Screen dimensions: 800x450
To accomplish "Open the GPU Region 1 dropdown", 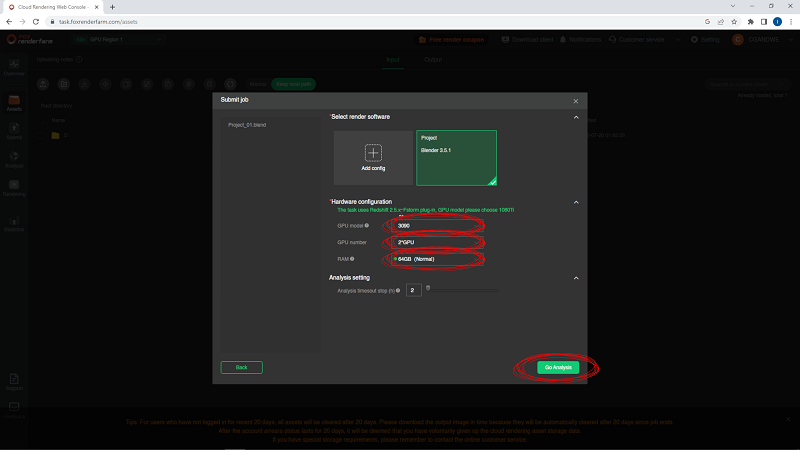I will click(119, 39).
